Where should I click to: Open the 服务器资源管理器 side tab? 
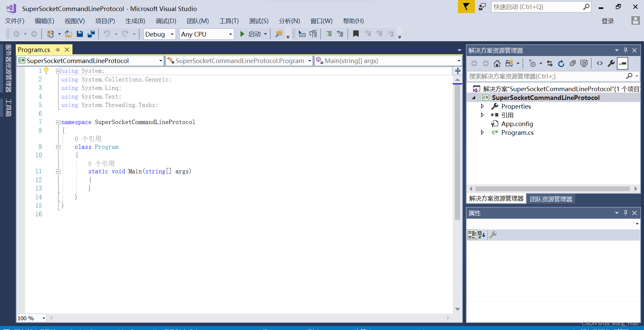[x=8, y=68]
